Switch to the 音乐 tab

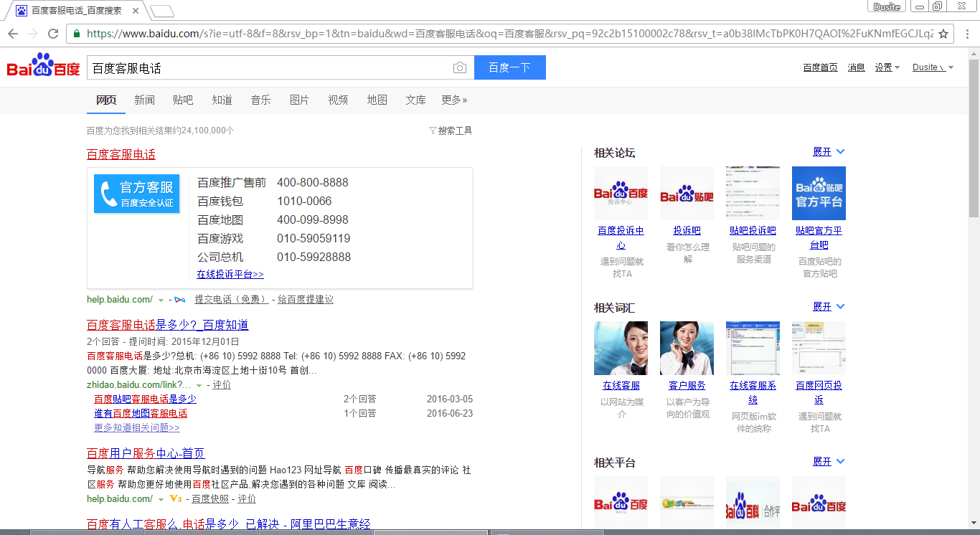(x=260, y=100)
